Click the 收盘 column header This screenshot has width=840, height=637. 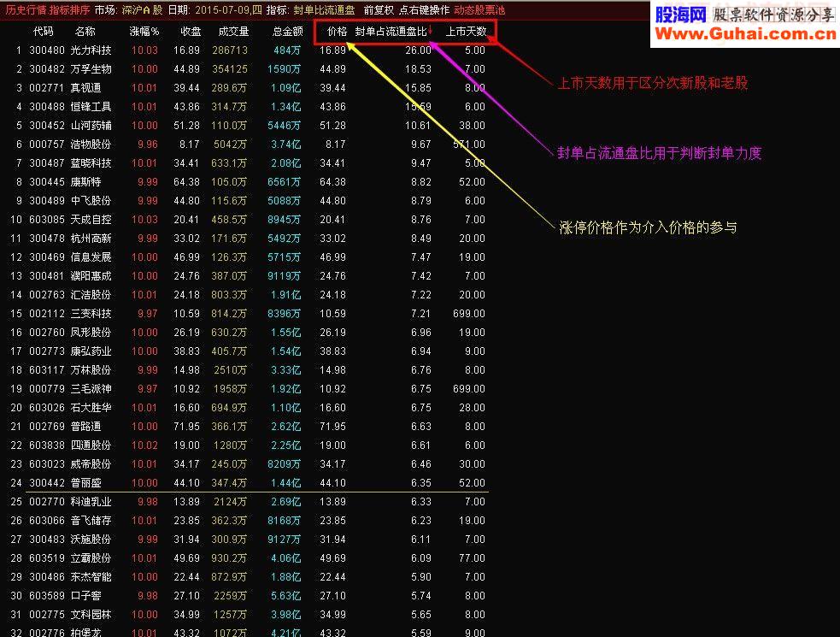(191, 32)
